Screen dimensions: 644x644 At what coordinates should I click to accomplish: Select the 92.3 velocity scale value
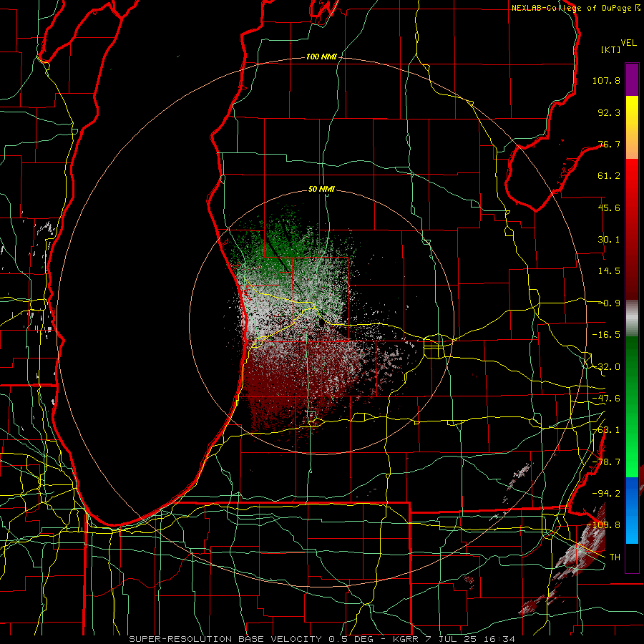(609, 112)
